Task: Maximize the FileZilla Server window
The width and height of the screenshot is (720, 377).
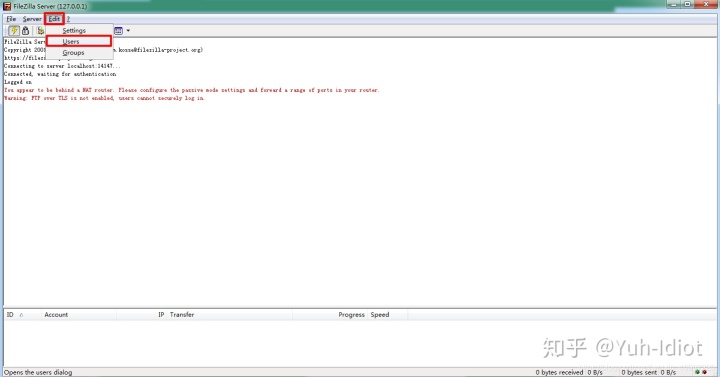Action: (x=687, y=4)
